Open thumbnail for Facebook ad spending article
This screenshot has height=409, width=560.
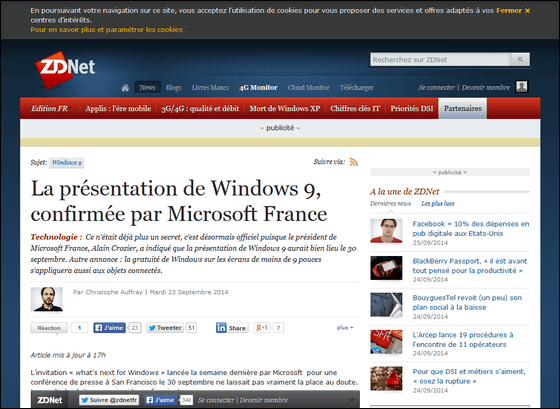[386, 231]
